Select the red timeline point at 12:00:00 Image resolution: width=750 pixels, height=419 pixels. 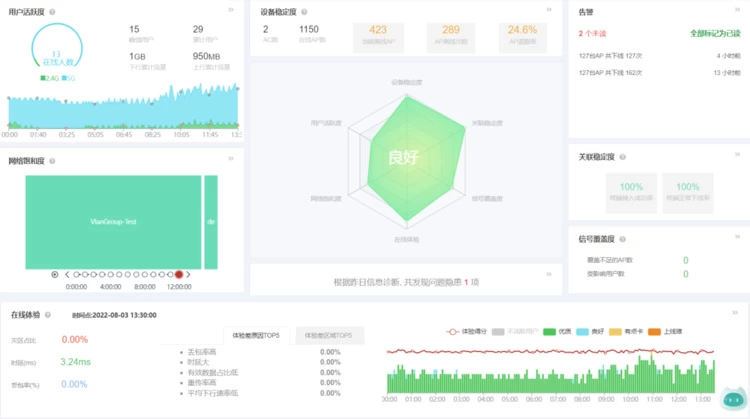coord(179,274)
